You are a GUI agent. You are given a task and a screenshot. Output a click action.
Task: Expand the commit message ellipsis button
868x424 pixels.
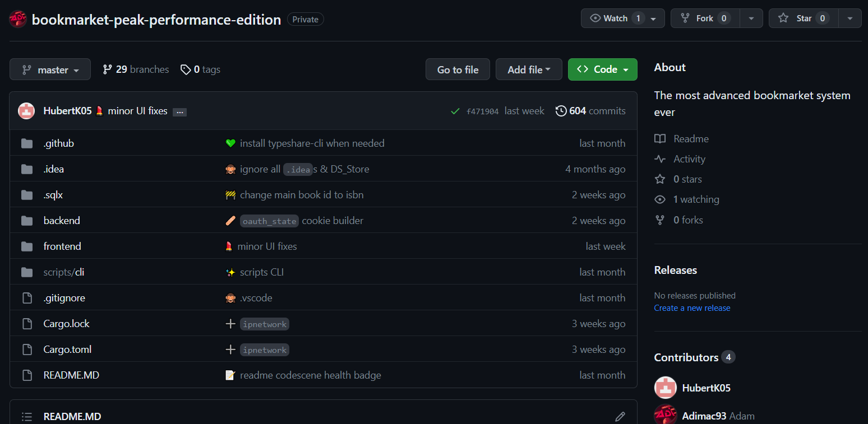pos(179,111)
